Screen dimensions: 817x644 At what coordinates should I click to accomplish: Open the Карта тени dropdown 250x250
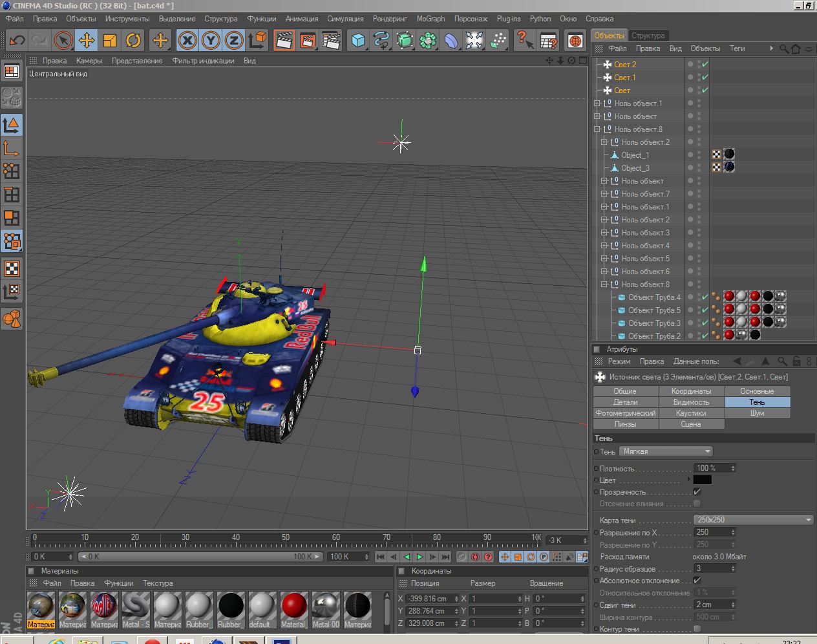pos(754,520)
